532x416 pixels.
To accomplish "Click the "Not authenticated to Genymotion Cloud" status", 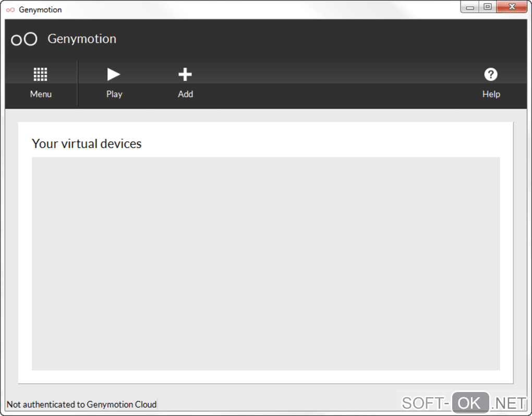I will click(x=81, y=405).
